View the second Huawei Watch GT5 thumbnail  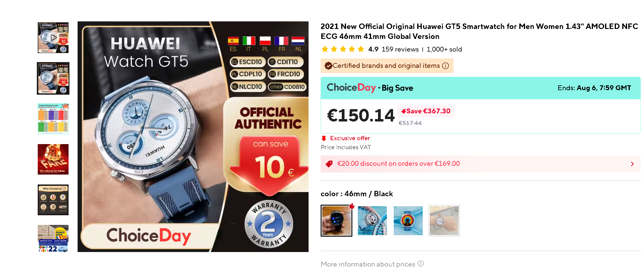tap(53, 78)
